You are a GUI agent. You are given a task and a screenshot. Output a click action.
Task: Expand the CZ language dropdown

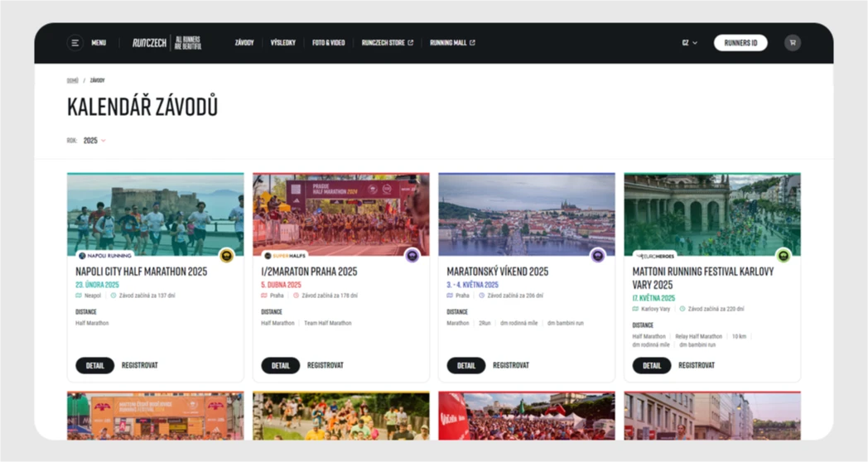point(690,42)
